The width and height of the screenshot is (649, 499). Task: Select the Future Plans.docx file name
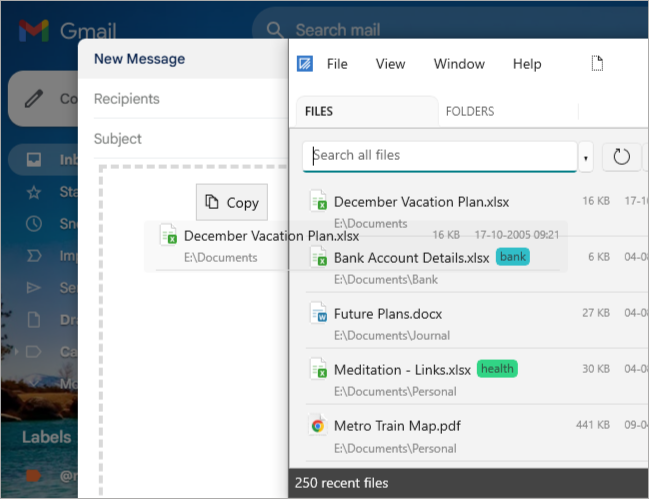388,314
